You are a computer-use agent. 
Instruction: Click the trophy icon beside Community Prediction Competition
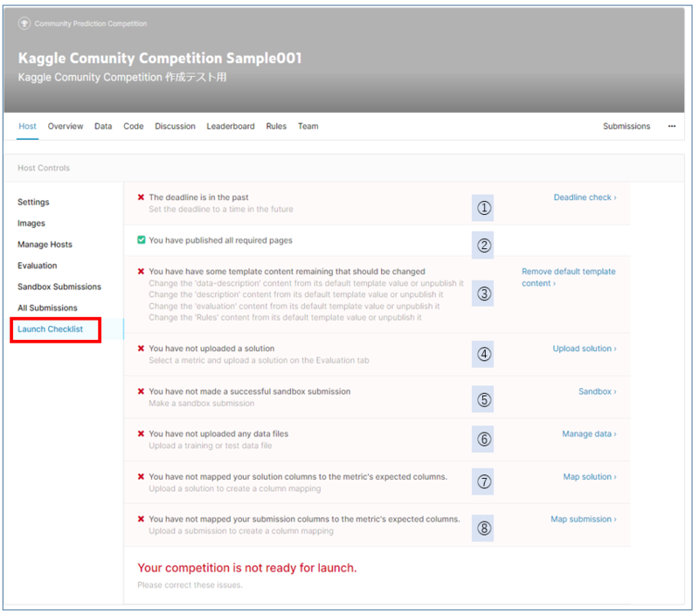(24, 24)
